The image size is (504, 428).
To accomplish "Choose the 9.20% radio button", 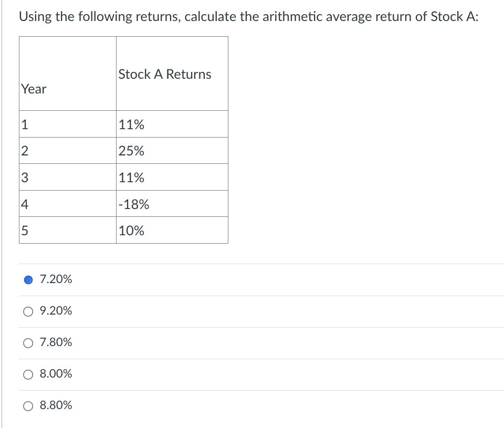I will click(x=28, y=311).
